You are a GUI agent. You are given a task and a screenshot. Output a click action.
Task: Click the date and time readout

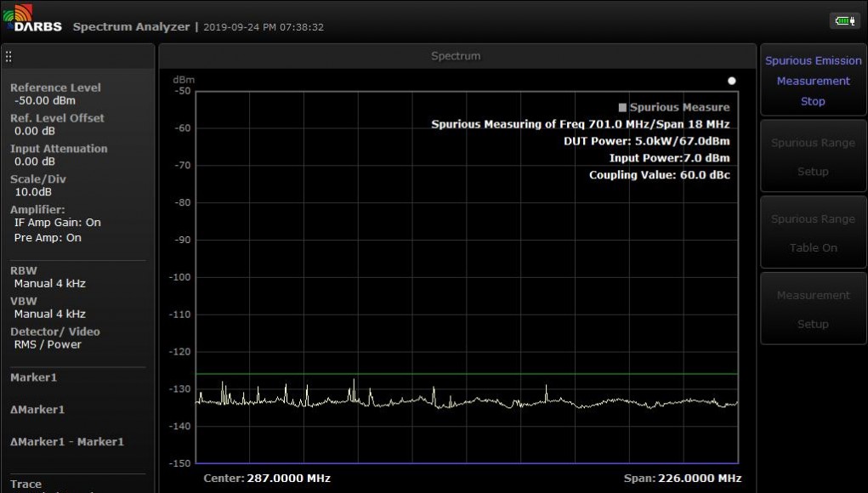(x=264, y=27)
